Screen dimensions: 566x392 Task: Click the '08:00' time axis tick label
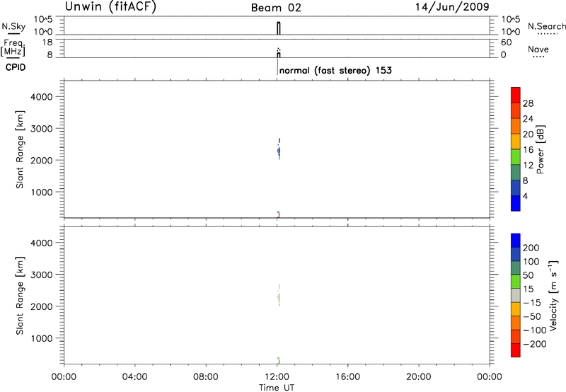(x=206, y=377)
